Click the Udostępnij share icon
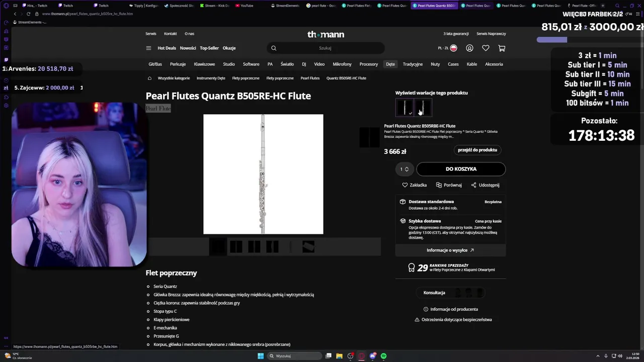644x362 pixels. [473, 185]
